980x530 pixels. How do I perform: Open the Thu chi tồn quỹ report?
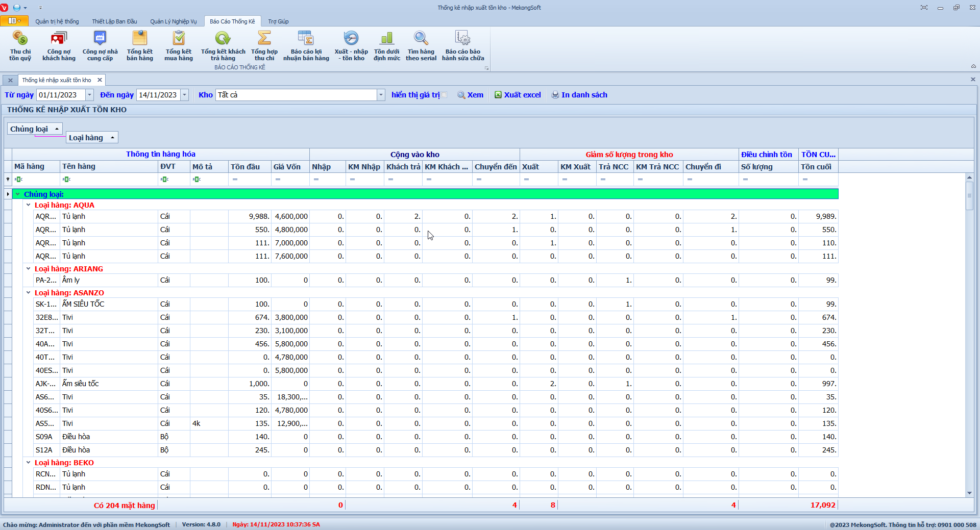pyautogui.click(x=20, y=45)
